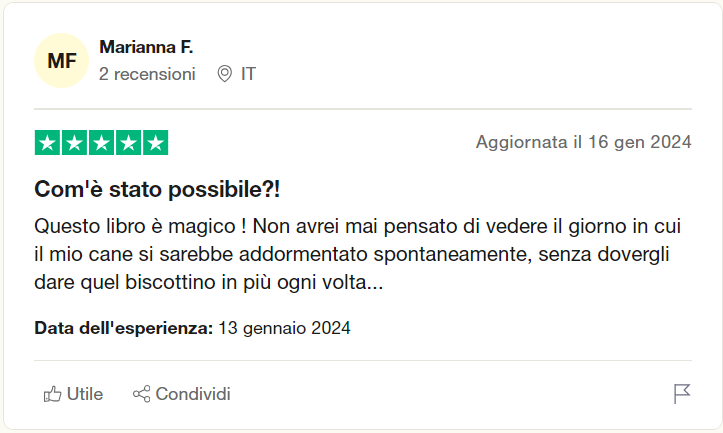
Task: Click the location pin icon
Action: point(225,74)
